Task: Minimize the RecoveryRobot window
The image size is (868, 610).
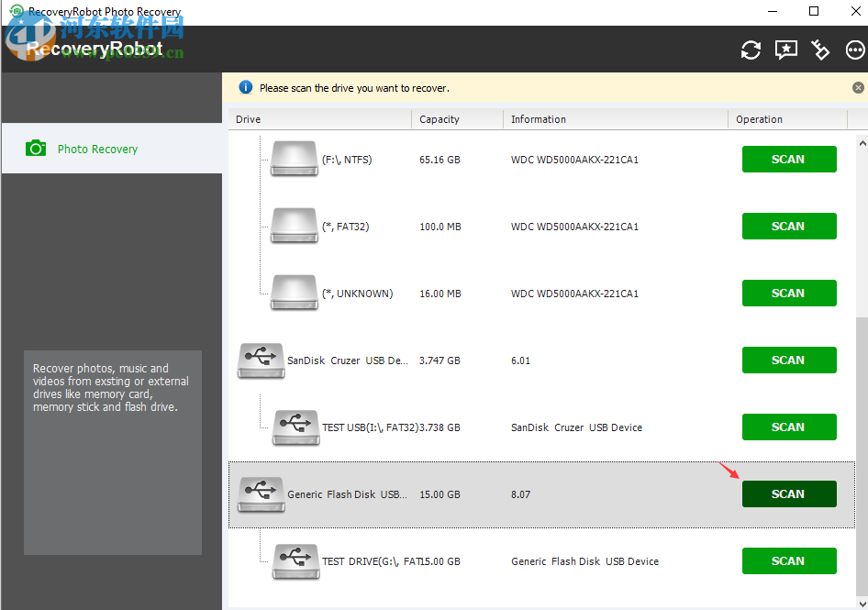Action: pyautogui.click(x=773, y=11)
